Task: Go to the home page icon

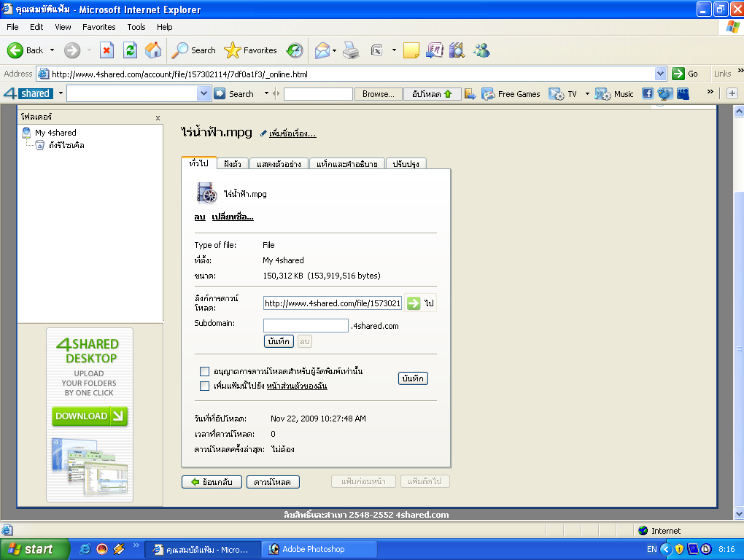Action: 152,50
